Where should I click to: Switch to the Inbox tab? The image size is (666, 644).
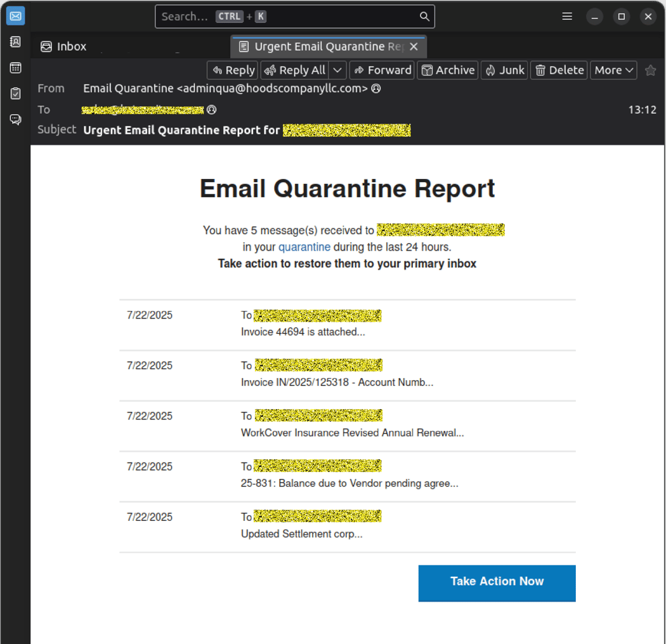[63, 46]
